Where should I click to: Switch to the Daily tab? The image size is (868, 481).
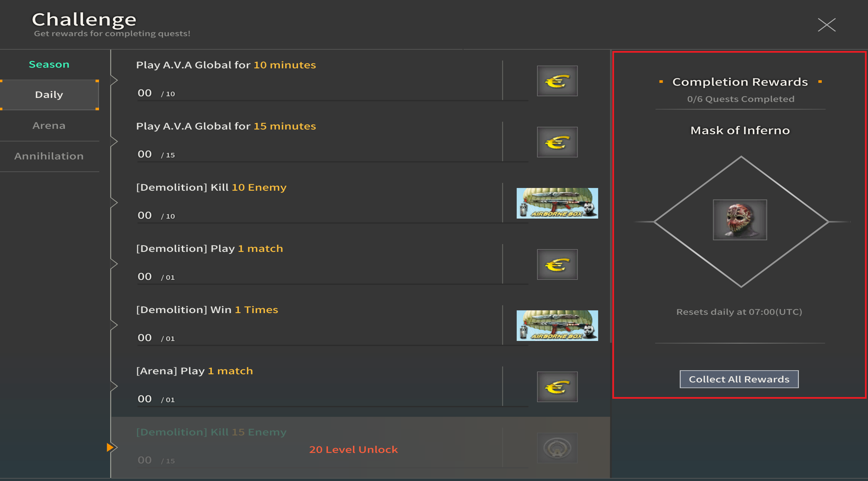pyautogui.click(x=49, y=95)
